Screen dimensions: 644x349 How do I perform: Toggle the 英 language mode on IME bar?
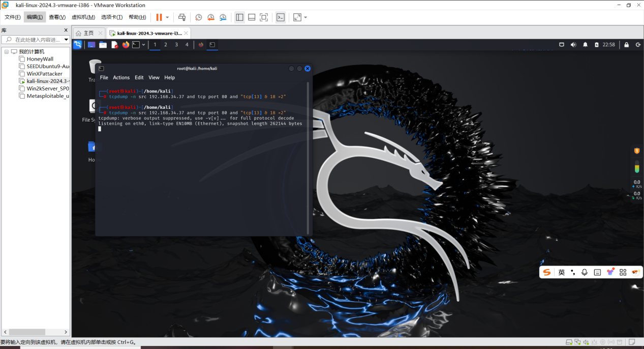(x=562, y=272)
